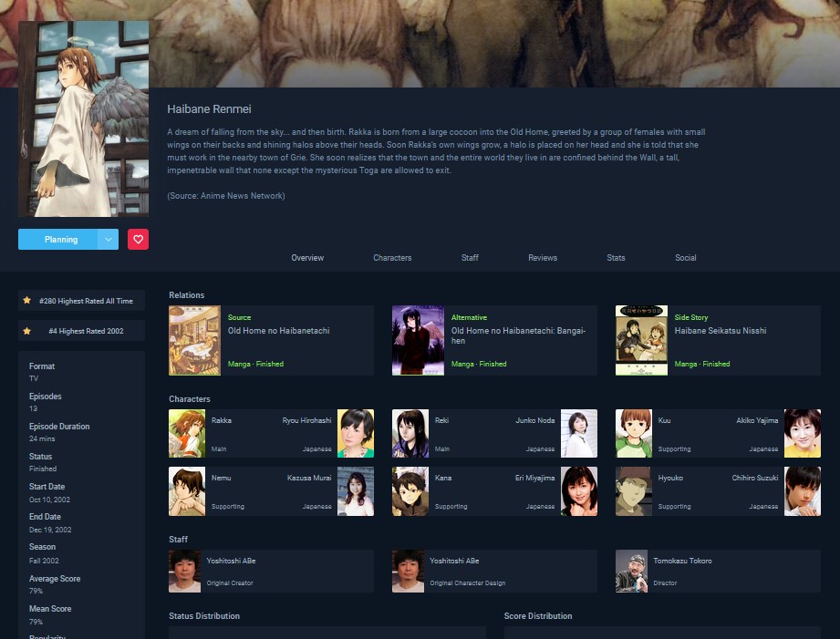The height and width of the screenshot is (639, 840).
Task: Click the Haibane Renmei title text
Action: pos(209,109)
